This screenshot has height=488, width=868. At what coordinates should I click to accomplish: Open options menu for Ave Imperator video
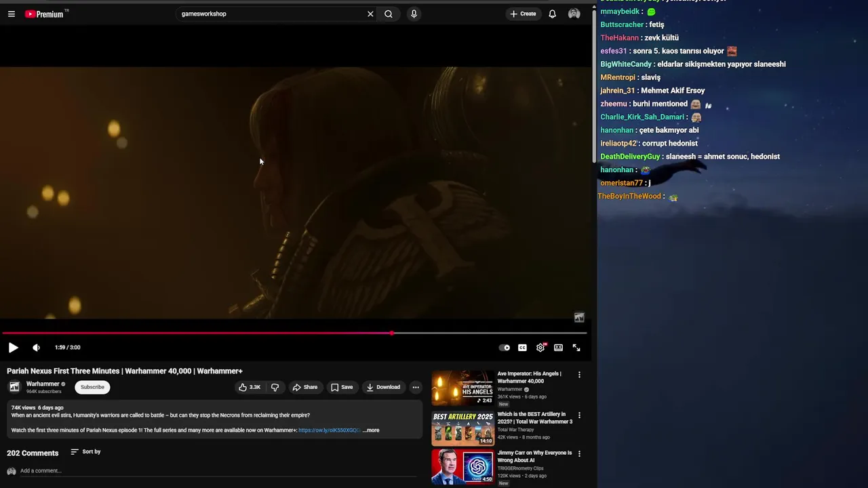click(579, 374)
